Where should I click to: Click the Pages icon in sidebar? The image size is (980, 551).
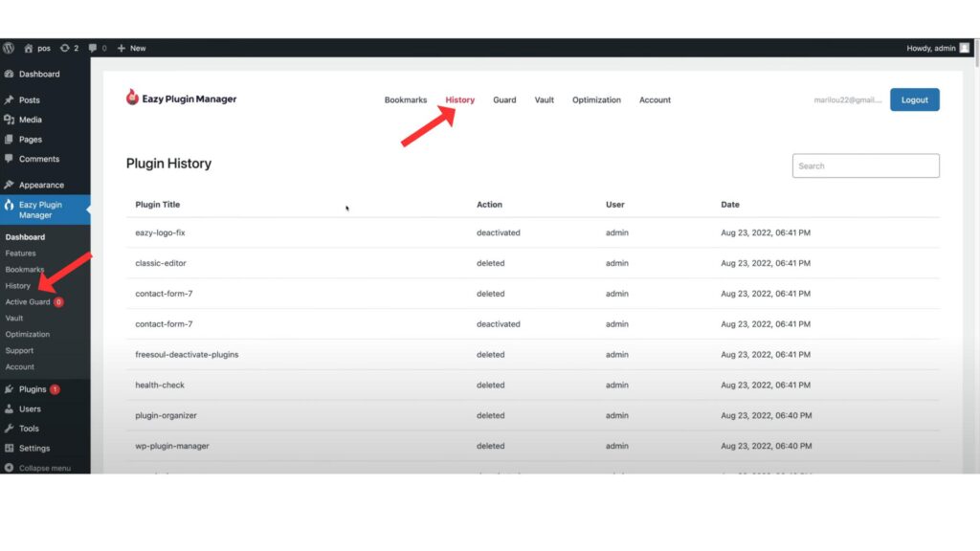9,140
